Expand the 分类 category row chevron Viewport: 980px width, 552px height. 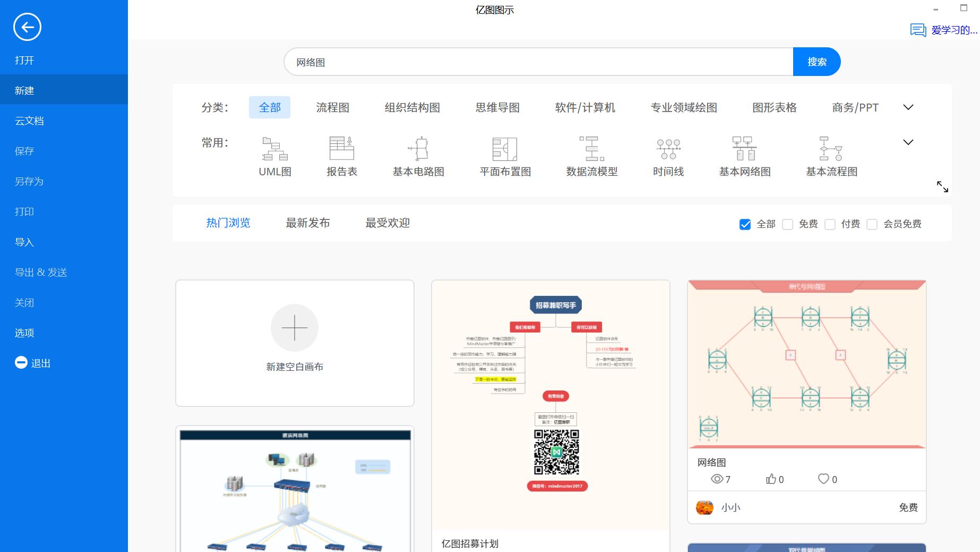pyautogui.click(x=908, y=107)
